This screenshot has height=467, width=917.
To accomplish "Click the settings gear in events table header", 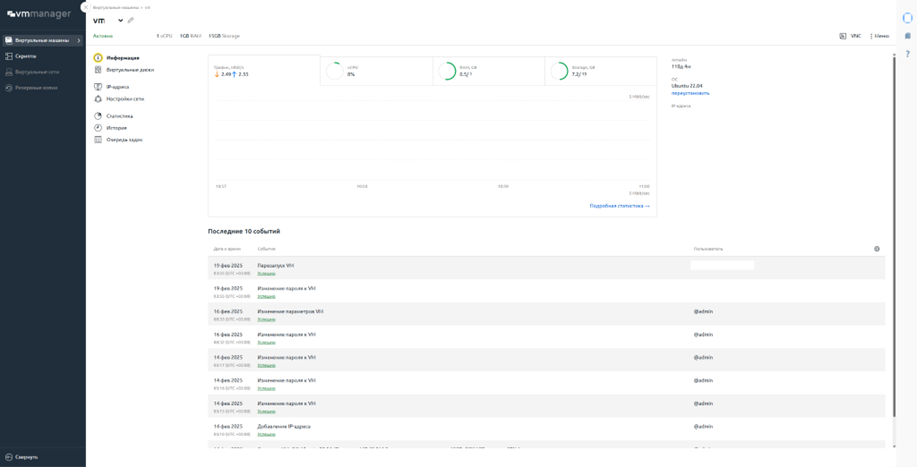I will point(877,249).
